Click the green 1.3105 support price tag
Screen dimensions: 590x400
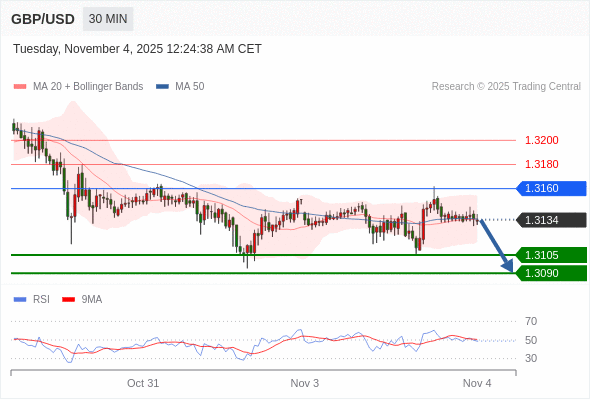(x=551, y=255)
